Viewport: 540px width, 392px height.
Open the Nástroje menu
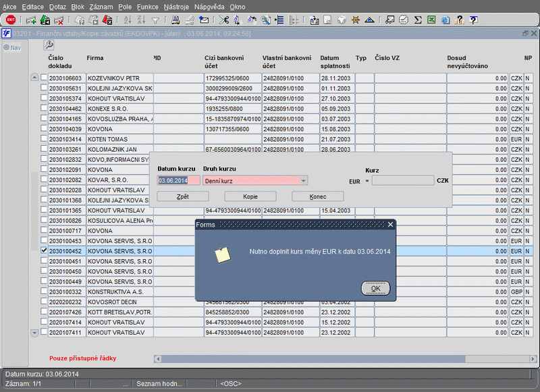point(176,7)
